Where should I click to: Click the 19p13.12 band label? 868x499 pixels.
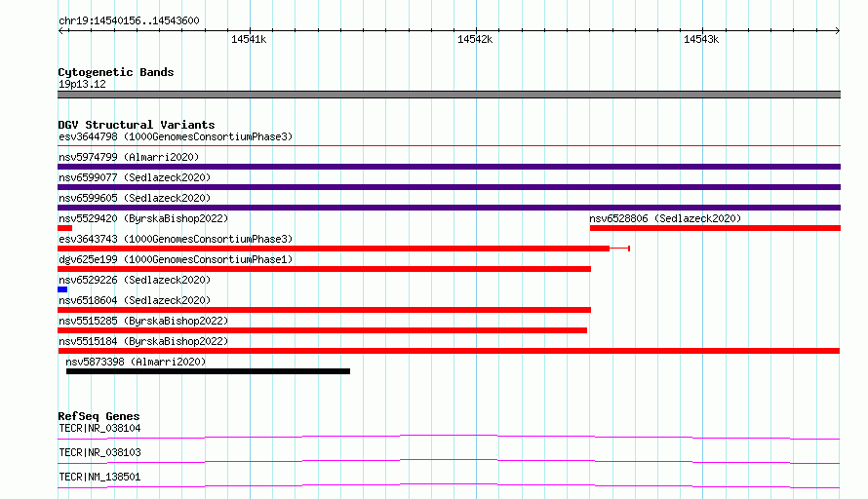click(x=82, y=84)
